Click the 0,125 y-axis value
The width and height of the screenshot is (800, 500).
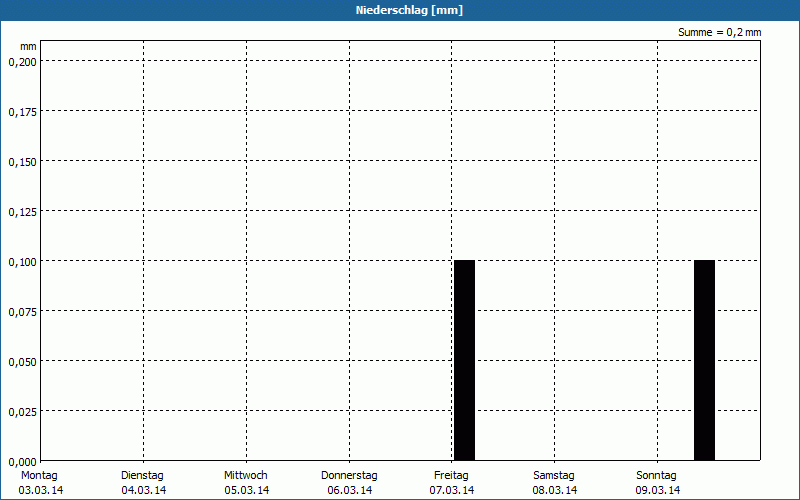click(22, 212)
